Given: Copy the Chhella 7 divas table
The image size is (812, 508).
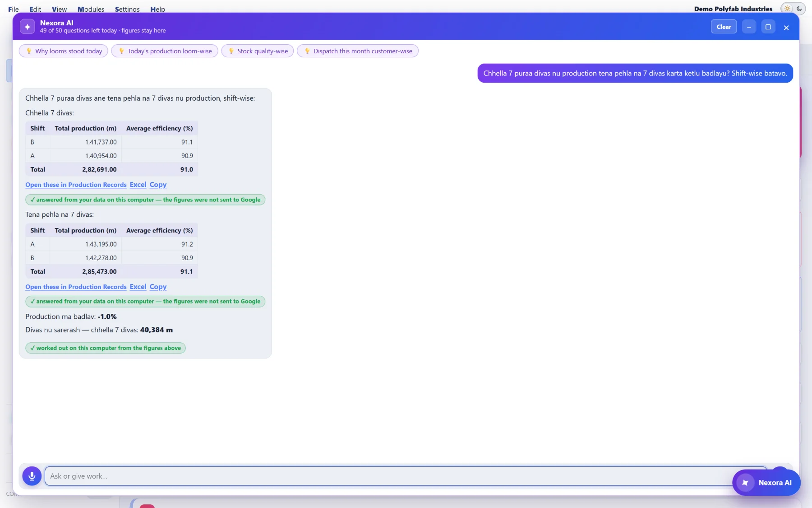Looking at the screenshot, I should click(x=158, y=185).
